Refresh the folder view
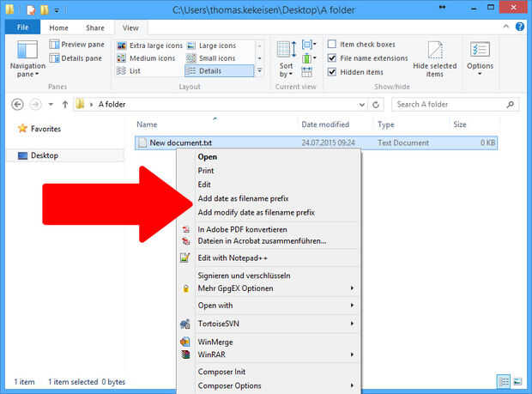This screenshot has width=532, height=394. (376, 105)
